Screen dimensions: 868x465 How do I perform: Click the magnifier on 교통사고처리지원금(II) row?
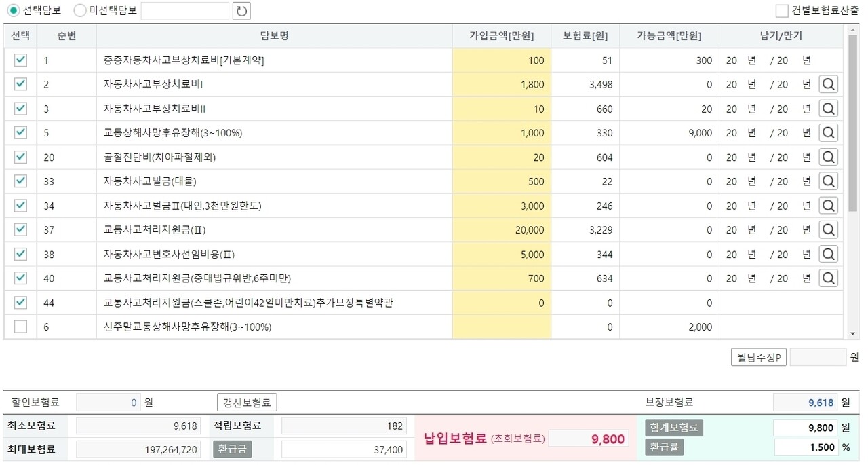pos(828,229)
